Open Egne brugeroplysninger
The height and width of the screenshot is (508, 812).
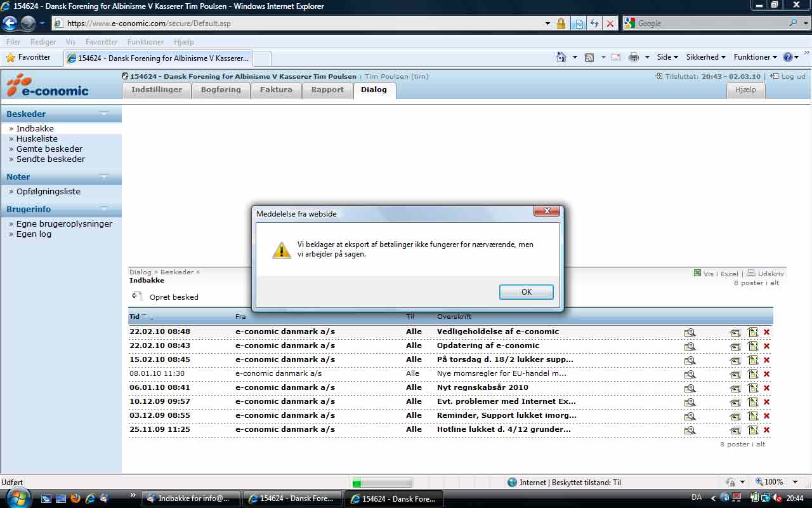pos(64,224)
